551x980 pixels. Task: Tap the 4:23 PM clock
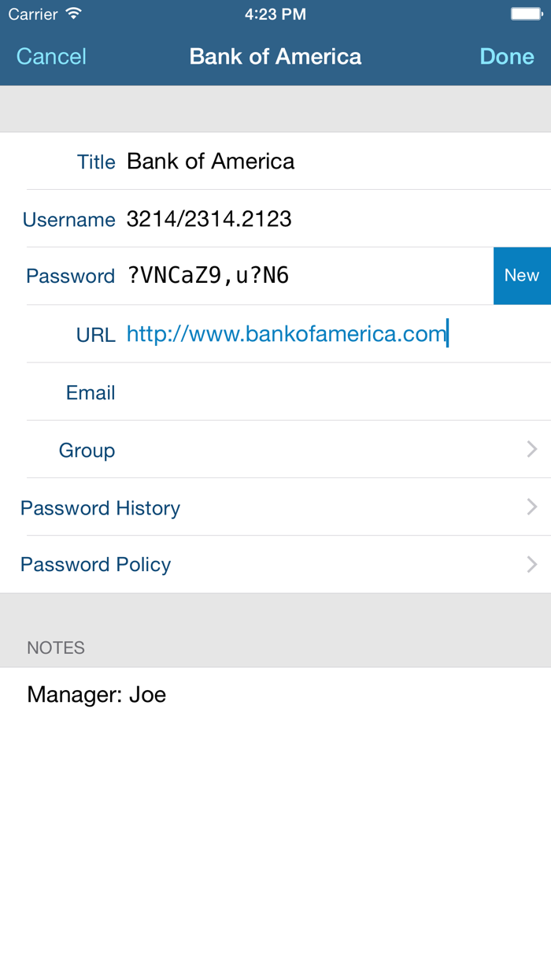coord(275,13)
